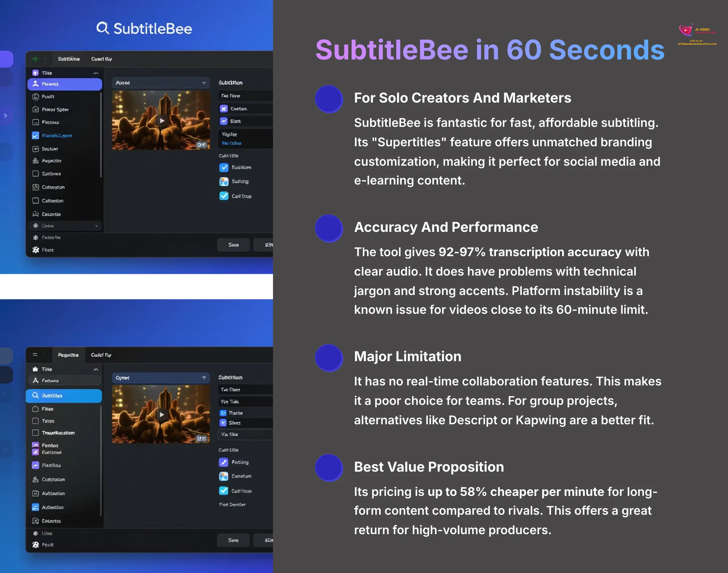728x573 pixels.
Task: Click the Foutt settings gear icon
Action: (35, 545)
